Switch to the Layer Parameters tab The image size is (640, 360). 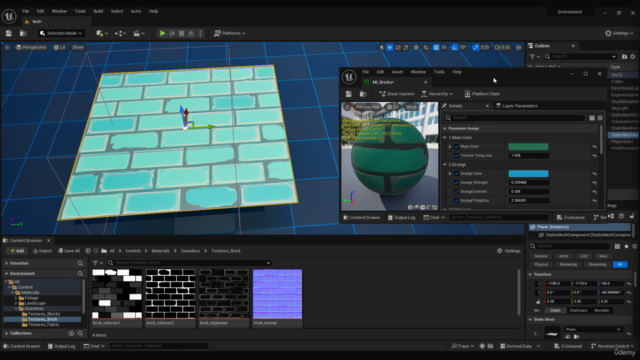pos(516,106)
